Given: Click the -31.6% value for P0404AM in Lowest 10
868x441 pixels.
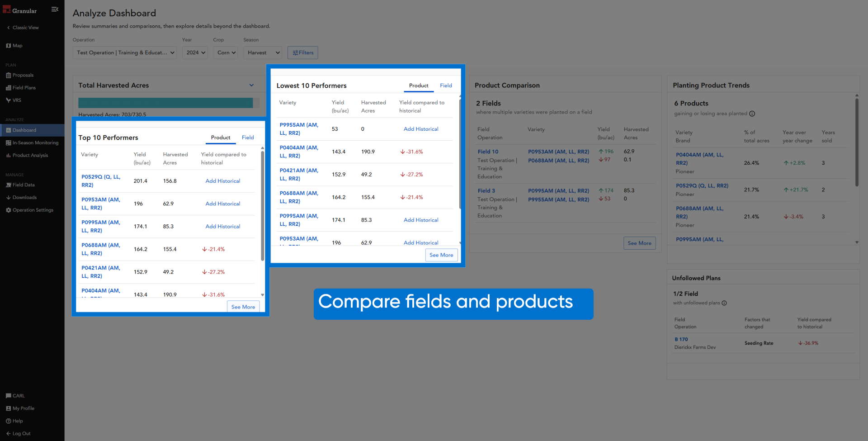Looking at the screenshot, I should click(x=411, y=152).
